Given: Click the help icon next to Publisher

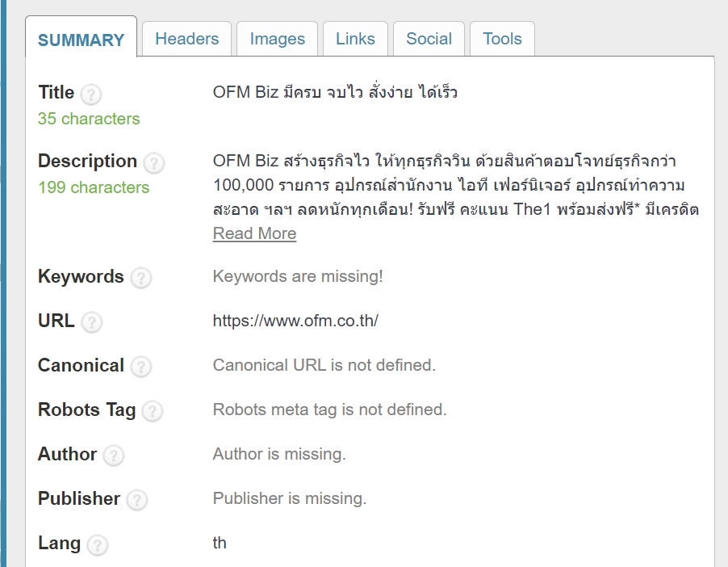Looking at the screenshot, I should [137, 501].
